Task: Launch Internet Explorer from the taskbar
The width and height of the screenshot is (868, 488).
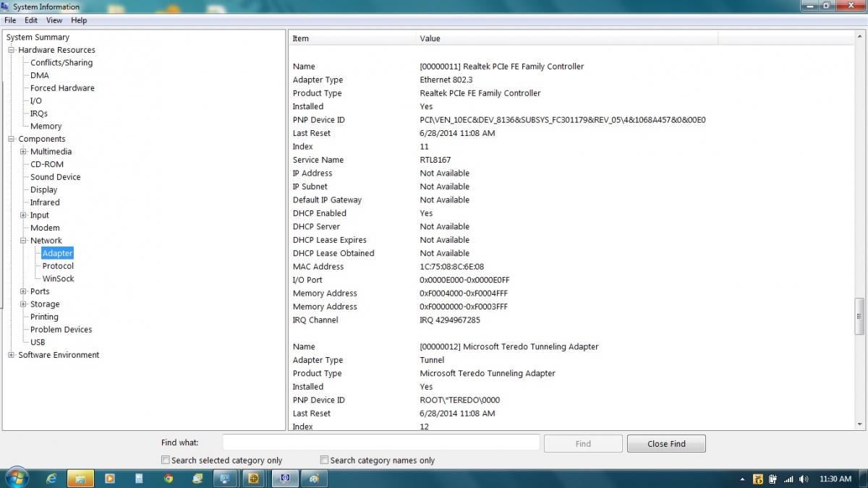Action: pos(51,479)
